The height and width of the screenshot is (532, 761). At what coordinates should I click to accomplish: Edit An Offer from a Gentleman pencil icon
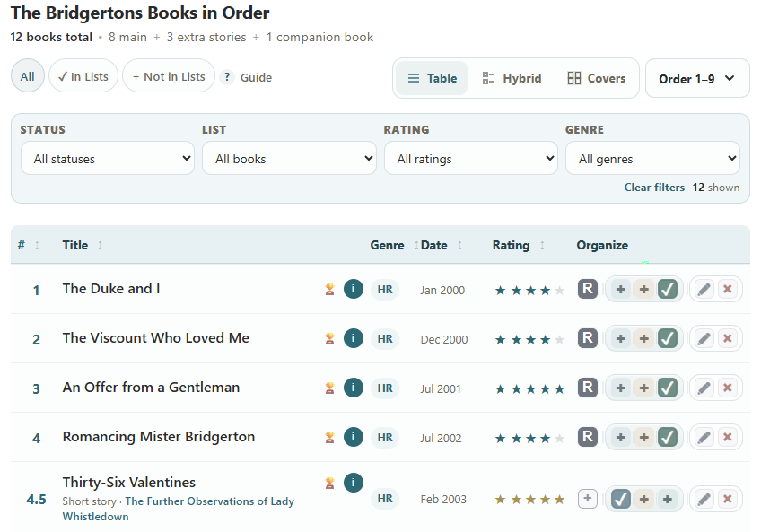point(704,388)
